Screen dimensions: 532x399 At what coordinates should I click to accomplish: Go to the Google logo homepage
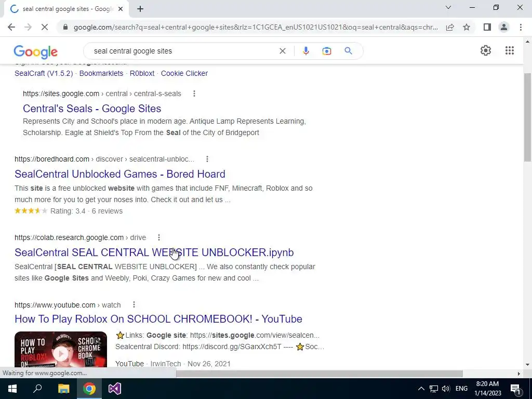tap(36, 51)
